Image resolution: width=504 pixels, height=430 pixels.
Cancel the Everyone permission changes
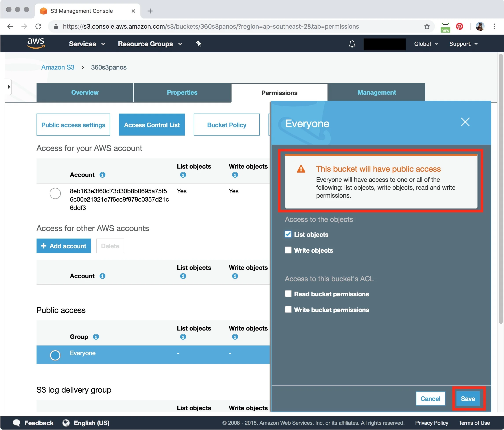pyautogui.click(x=430, y=399)
